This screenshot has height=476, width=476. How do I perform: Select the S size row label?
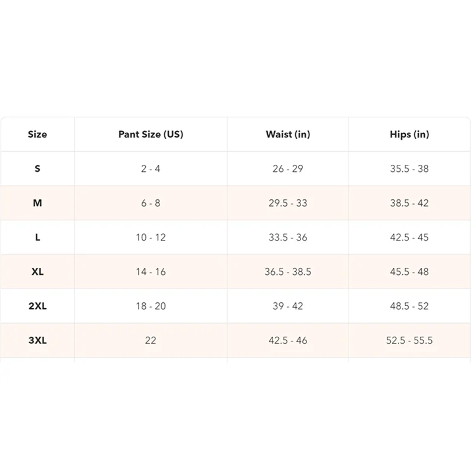tap(37, 169)
